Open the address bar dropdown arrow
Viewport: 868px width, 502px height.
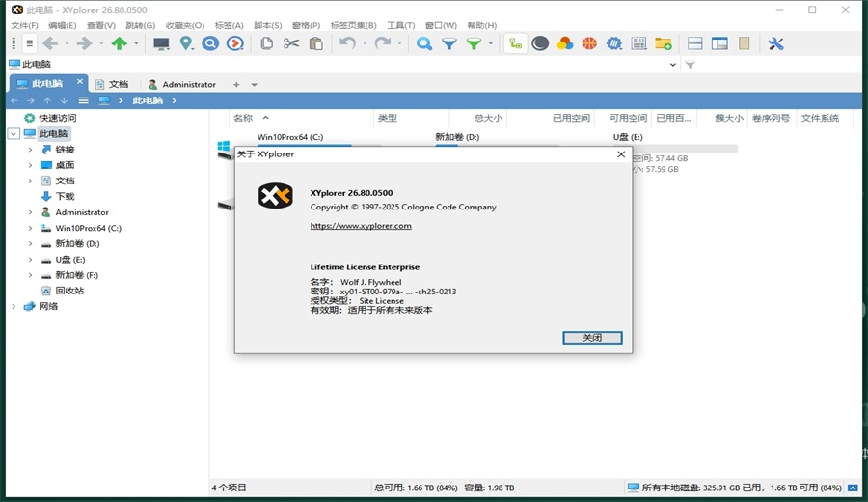point(672,65)
